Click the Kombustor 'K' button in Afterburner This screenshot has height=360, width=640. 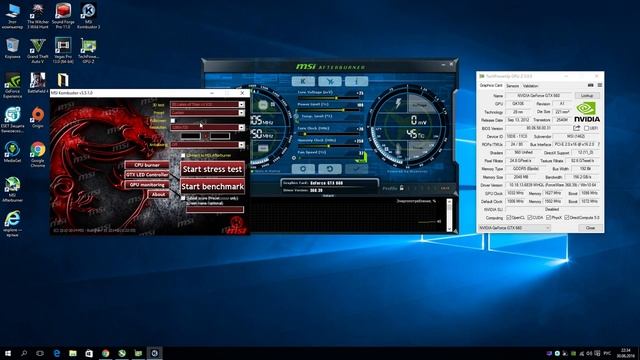(x=303, y=81)
